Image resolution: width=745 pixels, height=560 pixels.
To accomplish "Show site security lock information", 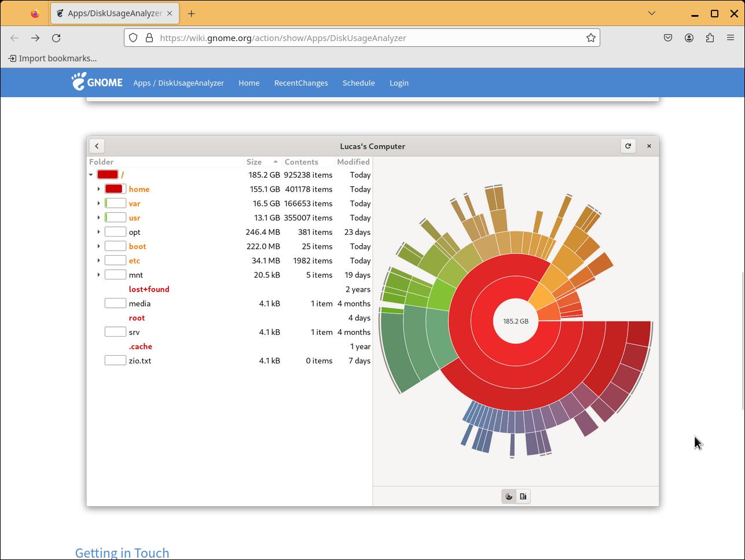I will tap(149, 38).
